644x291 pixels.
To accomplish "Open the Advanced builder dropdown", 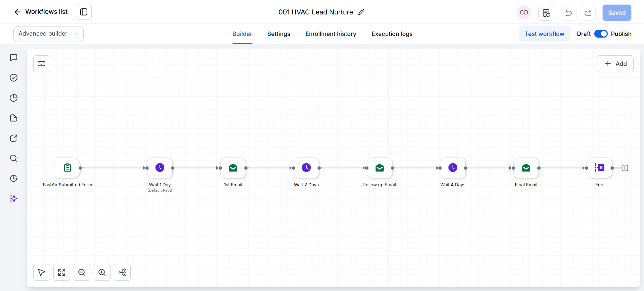I will tap(48, 34).
